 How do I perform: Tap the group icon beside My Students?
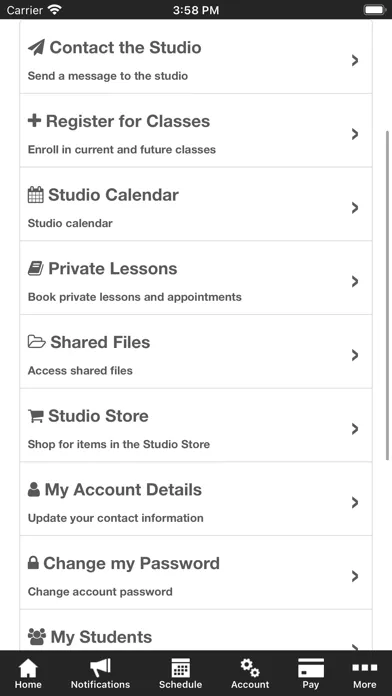click(37, 637)
